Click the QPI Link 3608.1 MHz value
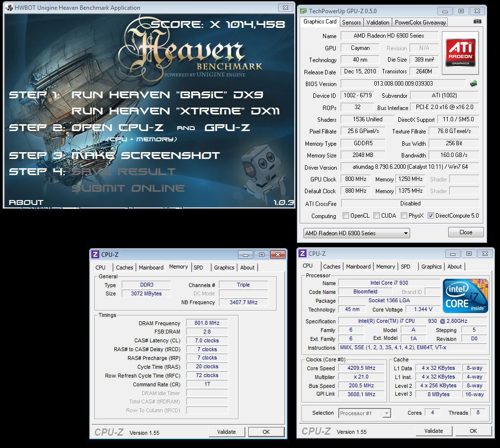The width and height of the screenshot is (500, 448). pos(361,394)
